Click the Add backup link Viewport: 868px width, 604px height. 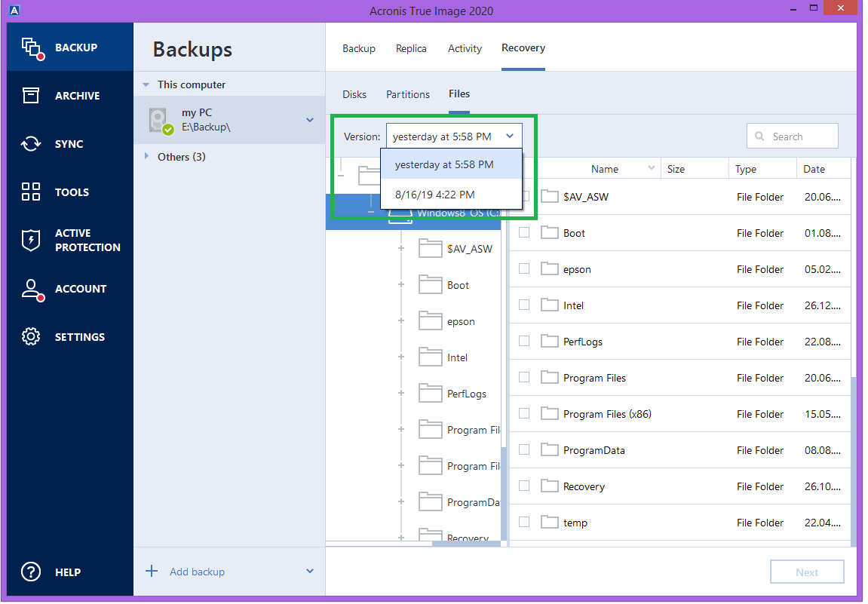coord(197,572)
